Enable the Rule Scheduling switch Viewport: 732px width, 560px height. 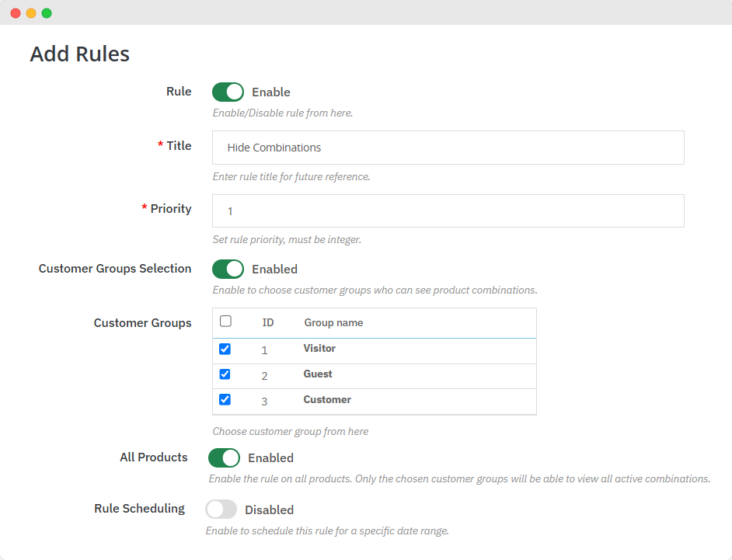click(221, 510)
